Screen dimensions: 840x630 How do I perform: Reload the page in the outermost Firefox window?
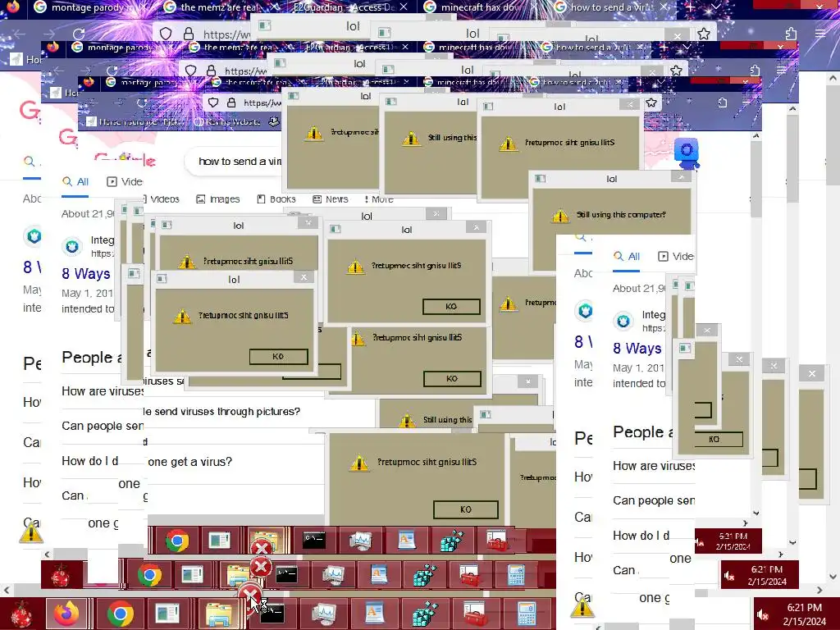point(79,34)
